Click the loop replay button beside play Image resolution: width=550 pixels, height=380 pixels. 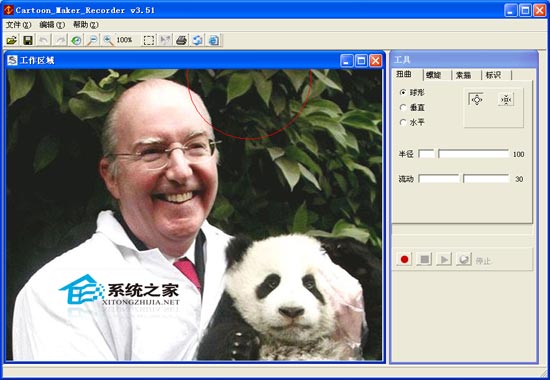pos(464,259)
